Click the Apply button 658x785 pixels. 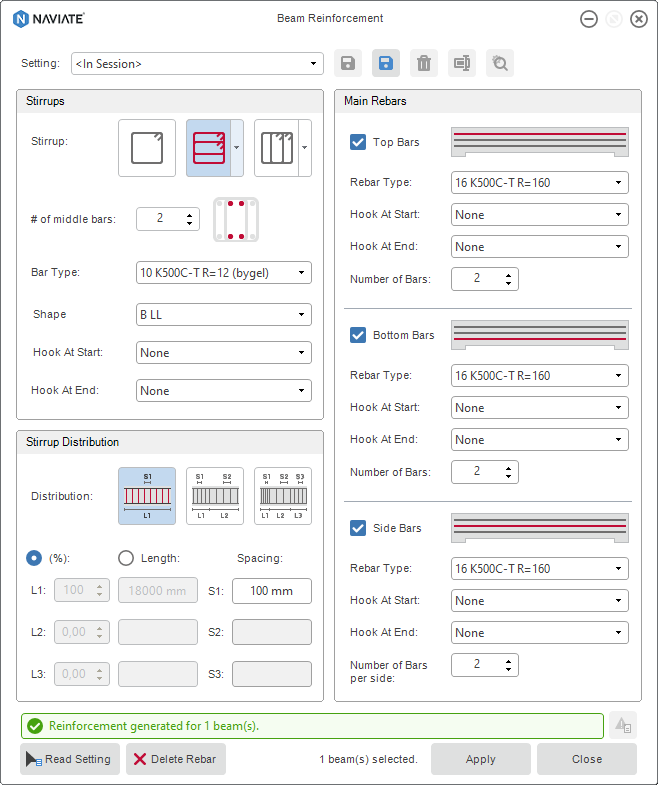point(480,759)
